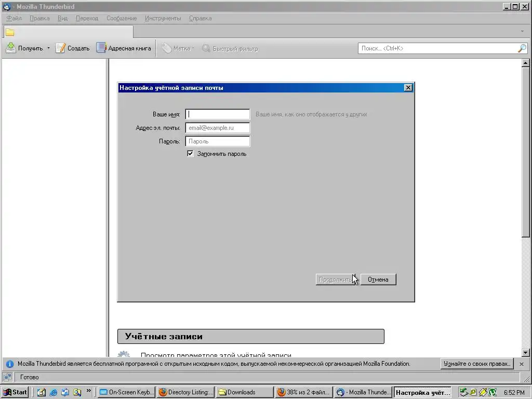
Task: Click the second system tray icon
Action: pyautogui.click(x=473, y=392)
